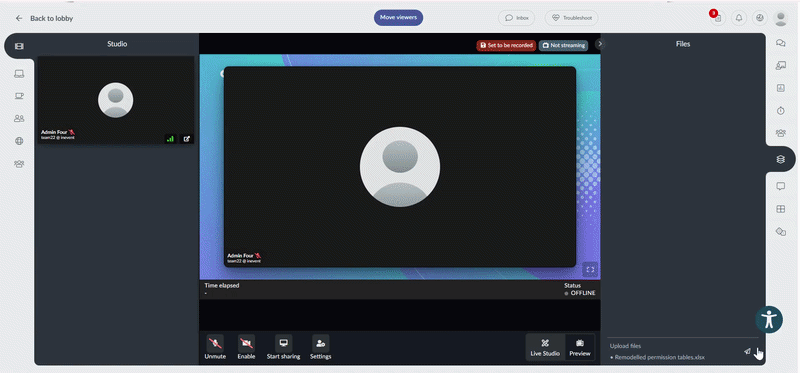Viewport: 800px width, 373px height.
Task: Select the group icon in left sidebar
Action: click(19, 164)
